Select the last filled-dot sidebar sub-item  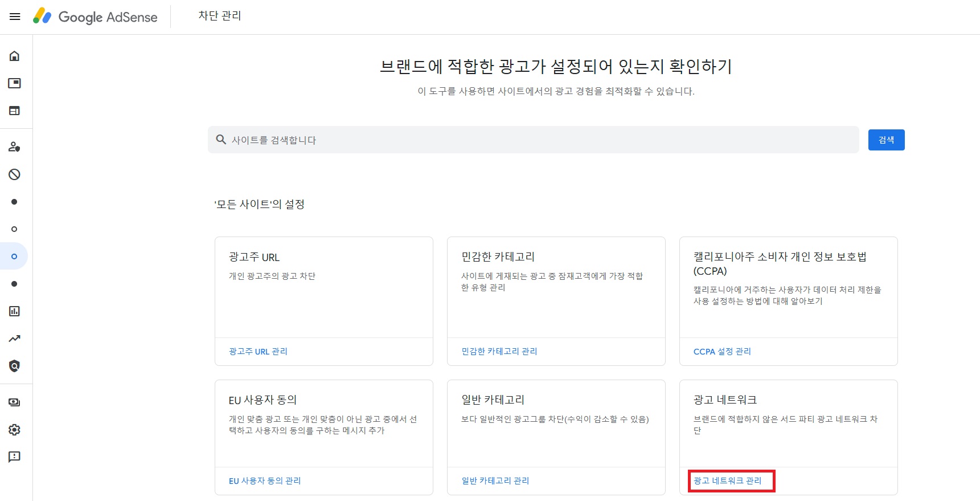click(14, 284)
